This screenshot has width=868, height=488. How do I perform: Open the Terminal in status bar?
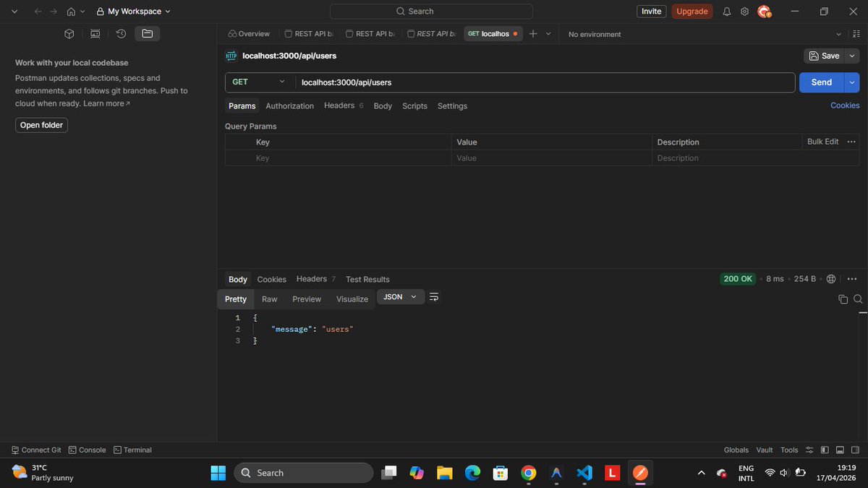(x=133, y=450)
